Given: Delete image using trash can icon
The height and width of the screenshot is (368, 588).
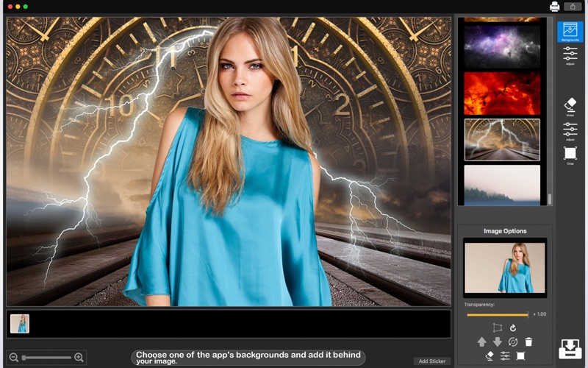Looking at the screenshot, I should pos(528,342).
